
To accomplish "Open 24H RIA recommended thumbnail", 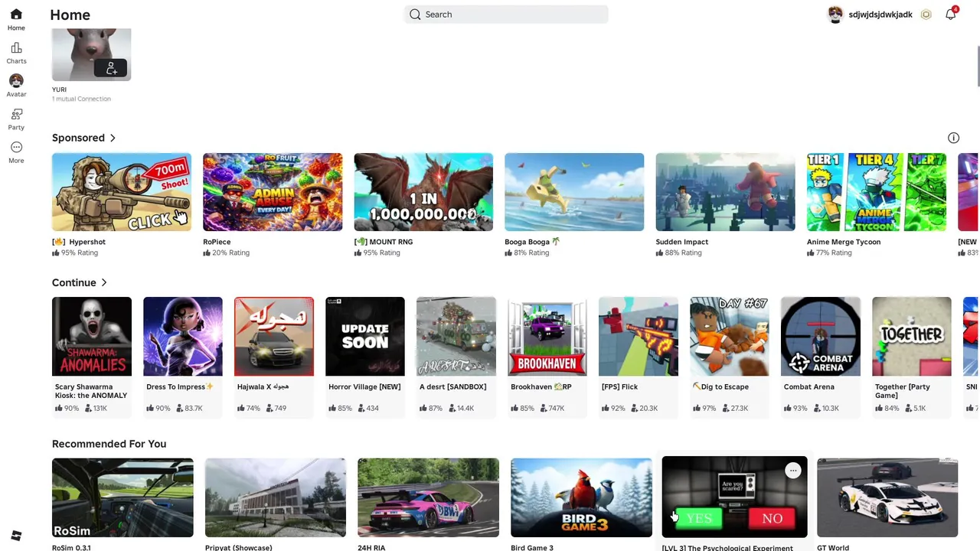I will [x=429, y=497].
